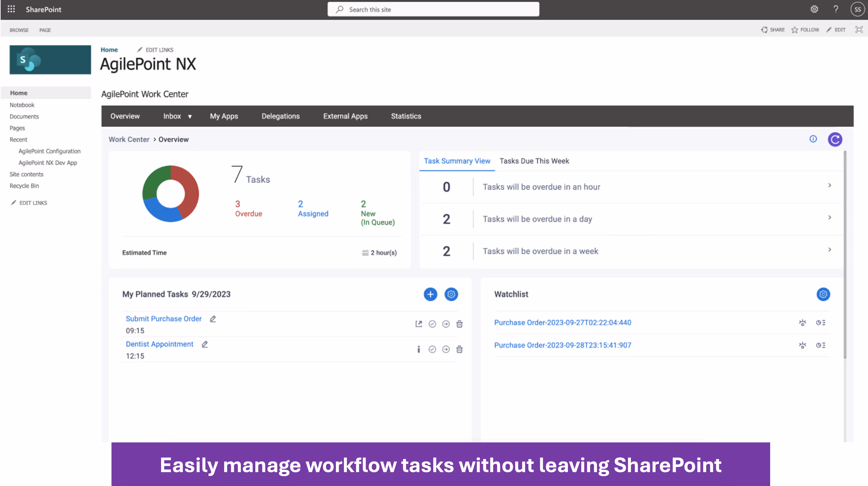The image size is (868, 486).
Task: Open the PAGE ribbon tab
Action: click(45, 30)
